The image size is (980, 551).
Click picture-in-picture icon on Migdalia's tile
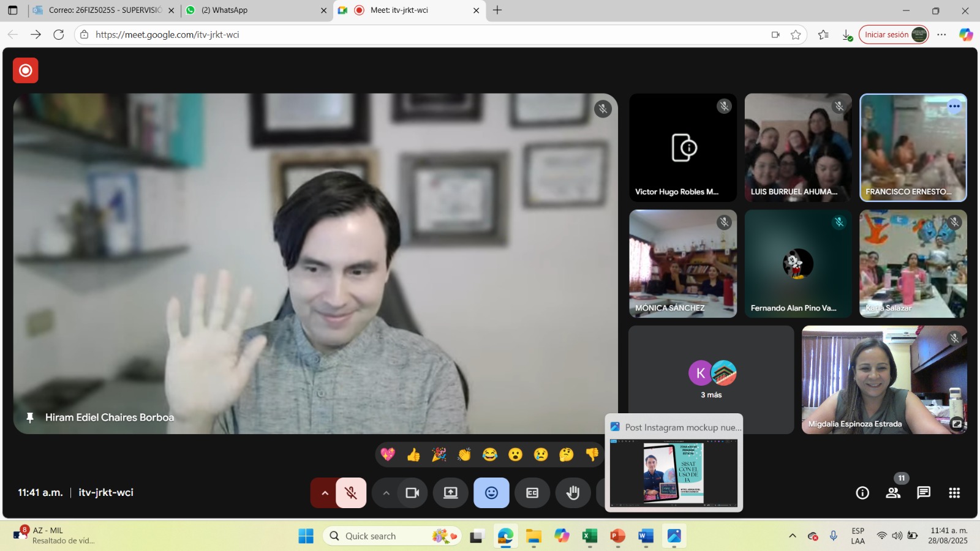coord(957,423)
